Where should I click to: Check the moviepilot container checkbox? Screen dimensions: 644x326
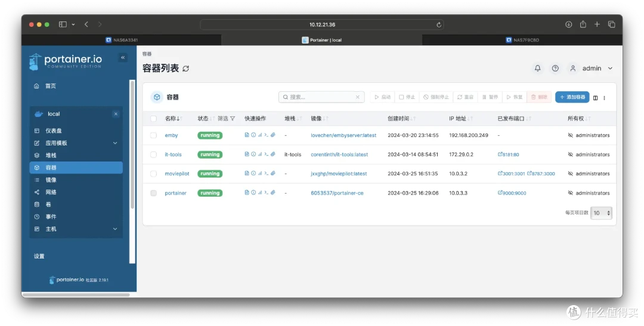click(x=153, y=173)
